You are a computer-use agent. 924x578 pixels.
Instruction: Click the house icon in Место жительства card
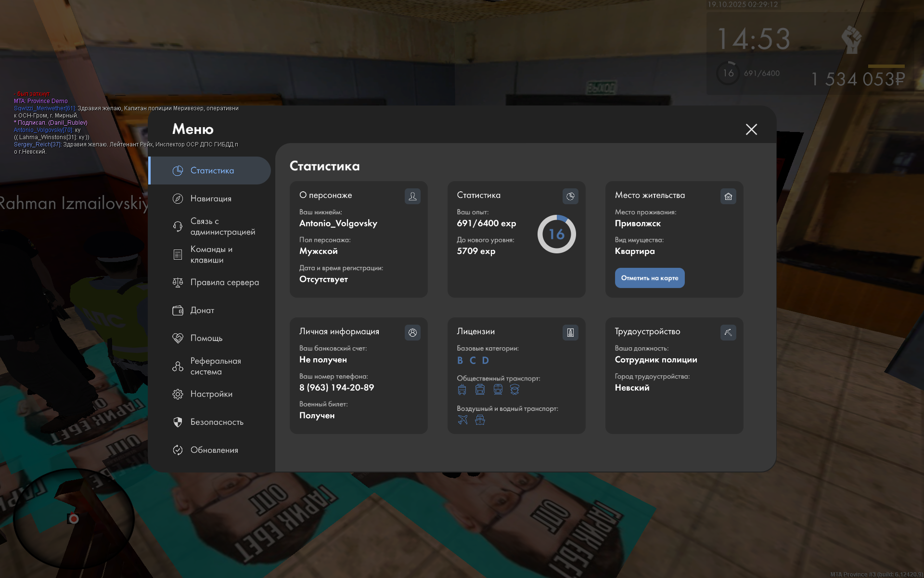click(x=728, y=196)
